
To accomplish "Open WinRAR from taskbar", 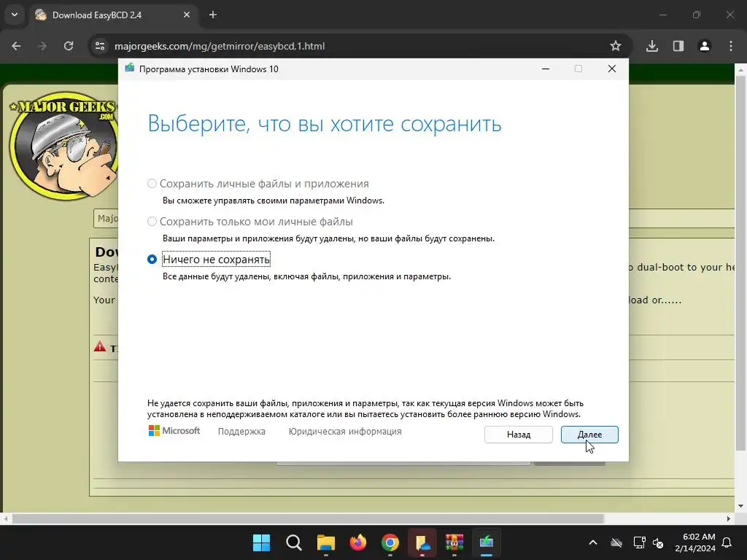I will (454, 542).
